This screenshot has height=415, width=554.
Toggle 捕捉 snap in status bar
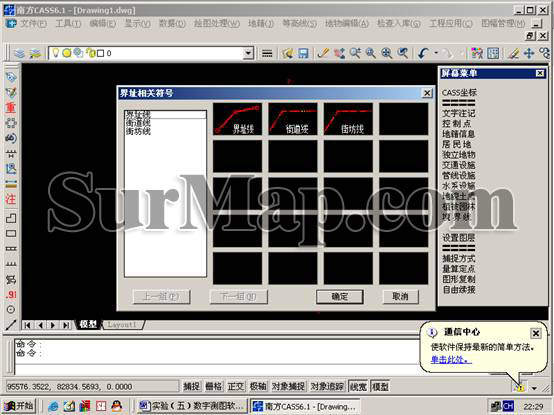(192, 386)
